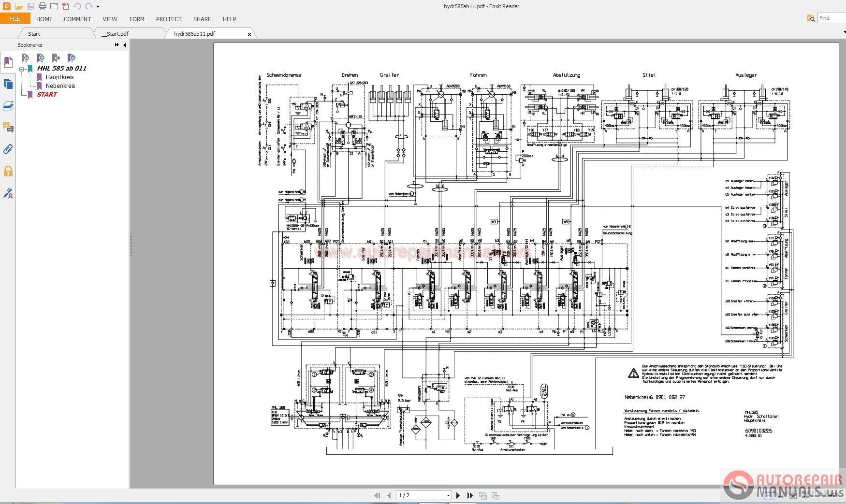Viewport: 846px width, 504px height.
Task: Go to first page button
Action: [378, 495]
